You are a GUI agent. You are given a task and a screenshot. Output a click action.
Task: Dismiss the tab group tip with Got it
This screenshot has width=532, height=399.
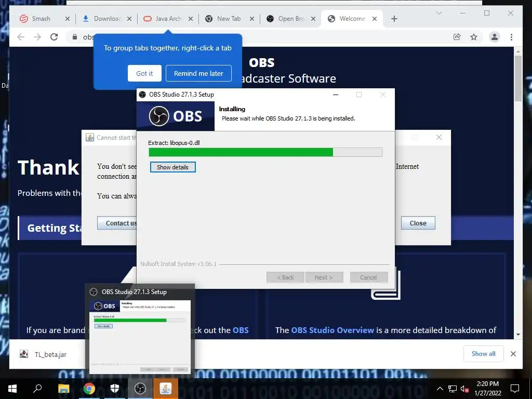coord(144,73)
